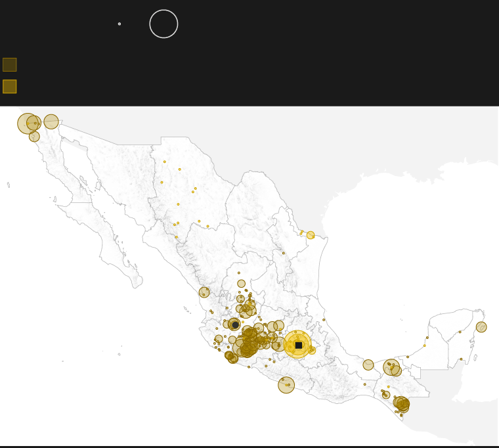Select the brighter gold legend swatch

(x=9, y=86)
